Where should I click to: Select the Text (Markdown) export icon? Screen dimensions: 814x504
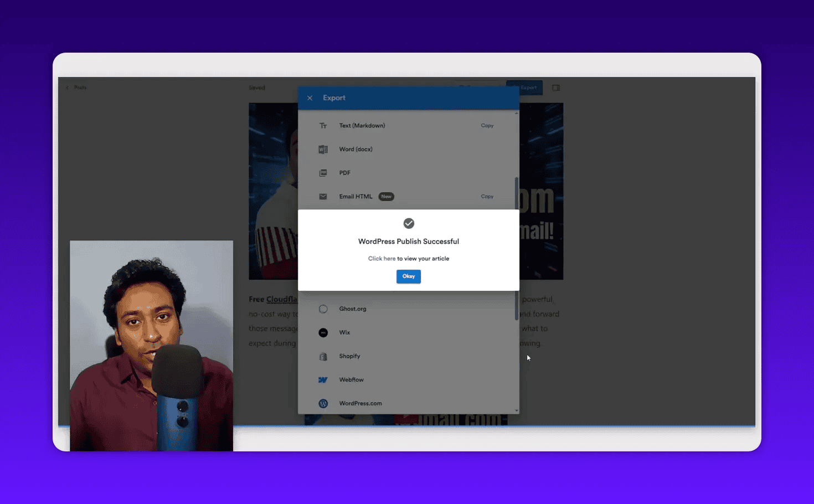pyautogui.click(x=323, y=125)
